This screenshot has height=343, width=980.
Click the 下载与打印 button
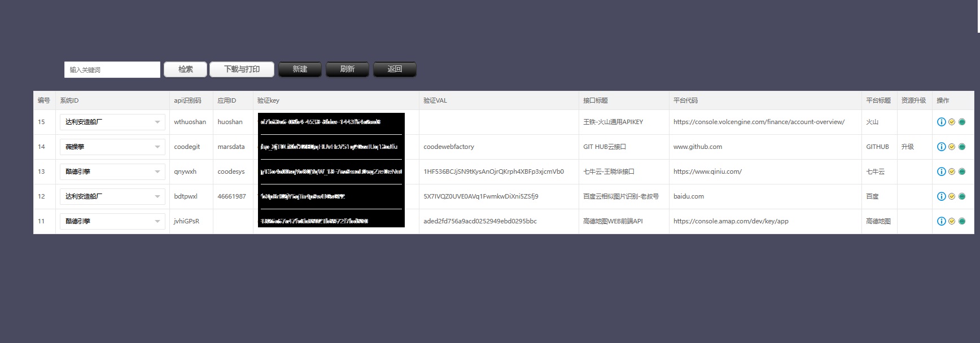click(242, 69)
